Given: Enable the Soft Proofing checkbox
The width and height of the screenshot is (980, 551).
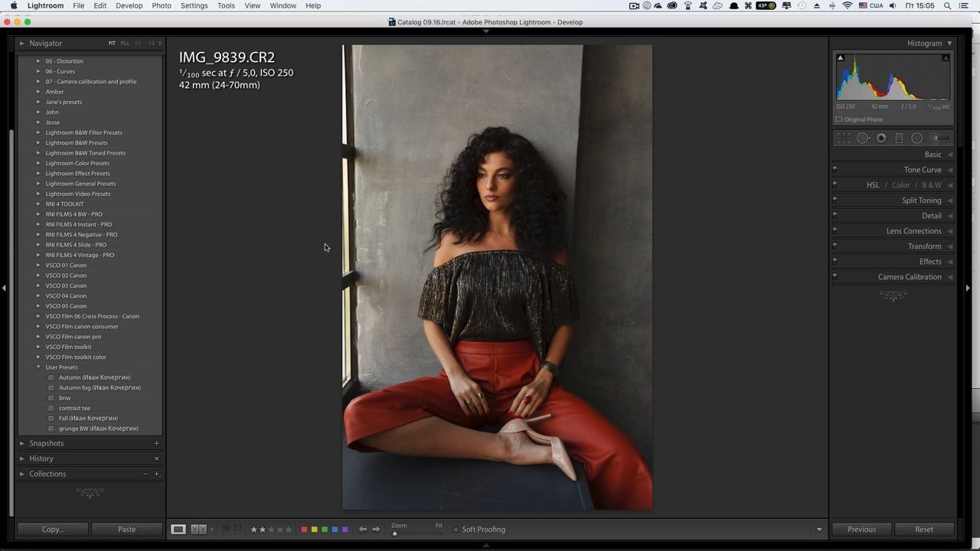Looking at the screenshot, I should coord(456,529).
